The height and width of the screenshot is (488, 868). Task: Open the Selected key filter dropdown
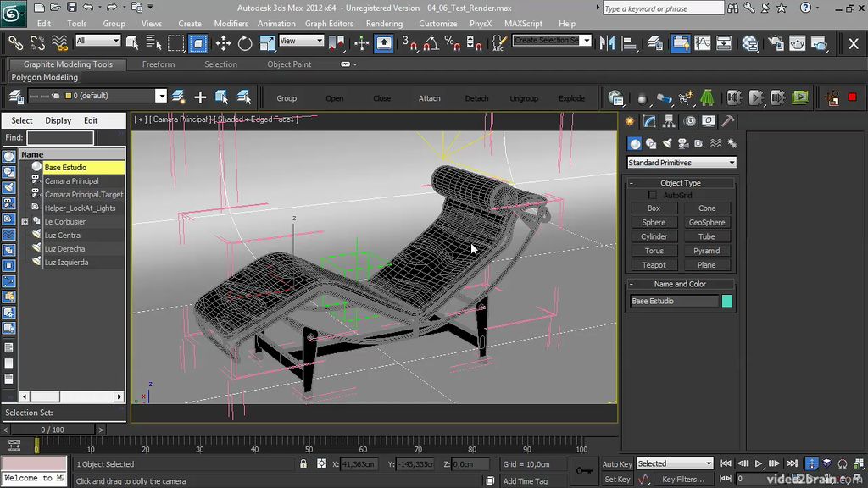(675, 463)
